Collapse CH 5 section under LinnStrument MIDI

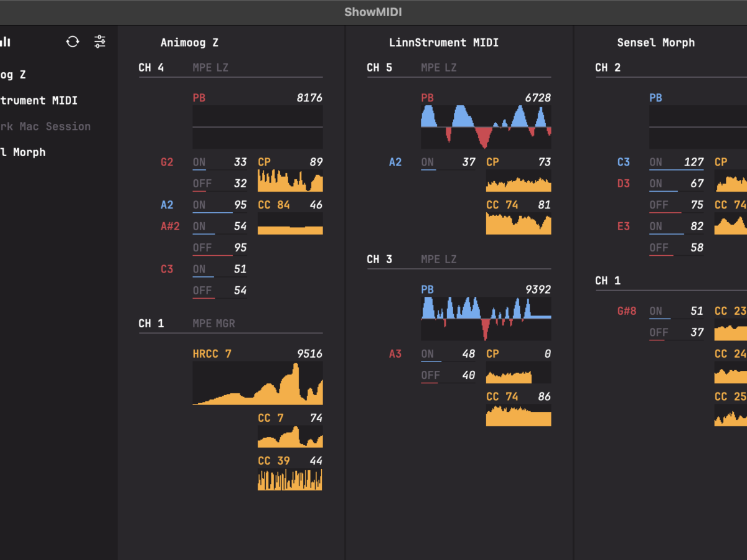pos(379,67)
